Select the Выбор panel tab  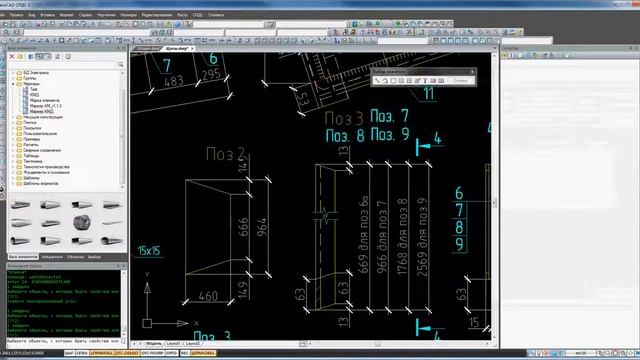(x=94, y=257)
